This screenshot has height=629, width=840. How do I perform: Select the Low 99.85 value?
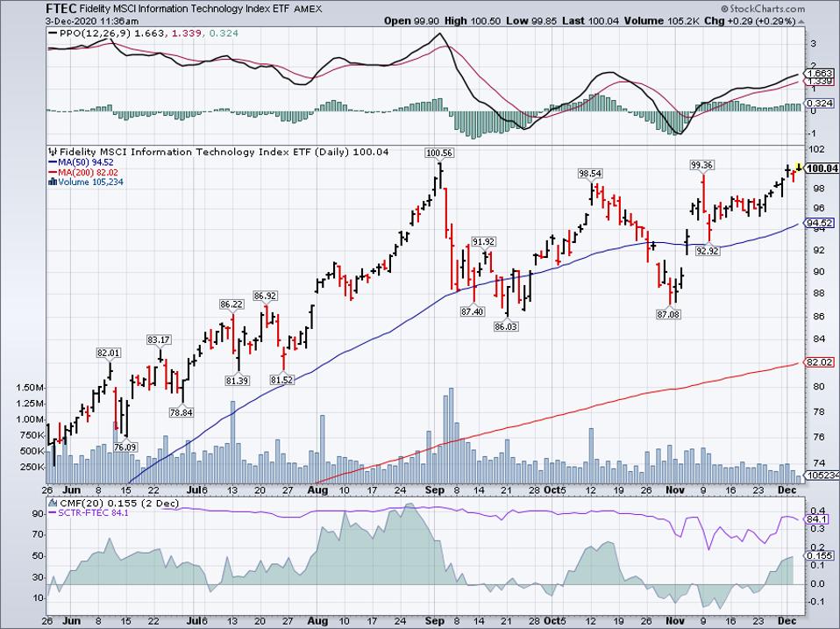[532, 21]
